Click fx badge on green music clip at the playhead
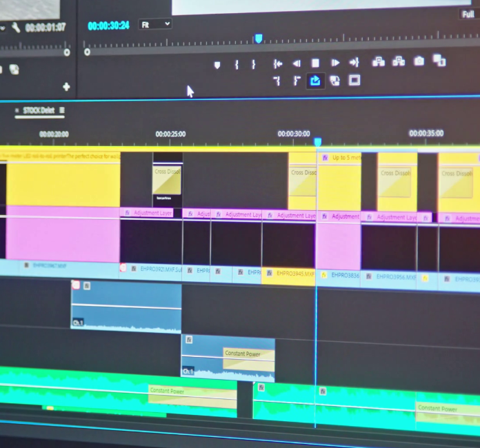480x448 pixels. click(323, 391)
